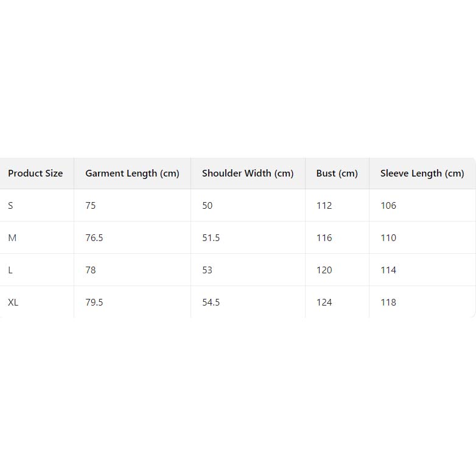Click the Bust (cm) column header
This screenshot has width=476, height=476.
337,173
